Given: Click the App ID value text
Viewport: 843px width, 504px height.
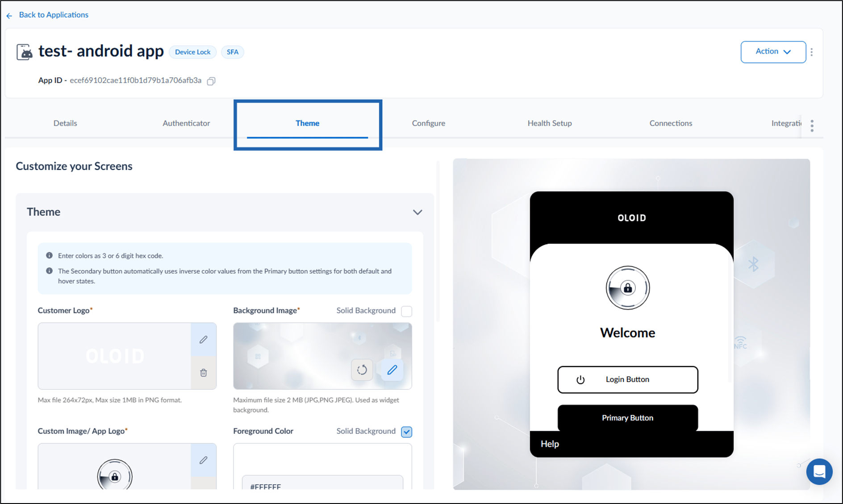Looking at the screenshot, I should 135,80.
